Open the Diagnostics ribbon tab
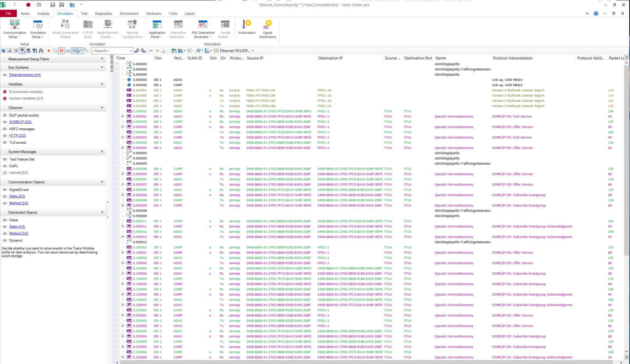The height and width of the screenshot is (364, 630). coord(103,13)
